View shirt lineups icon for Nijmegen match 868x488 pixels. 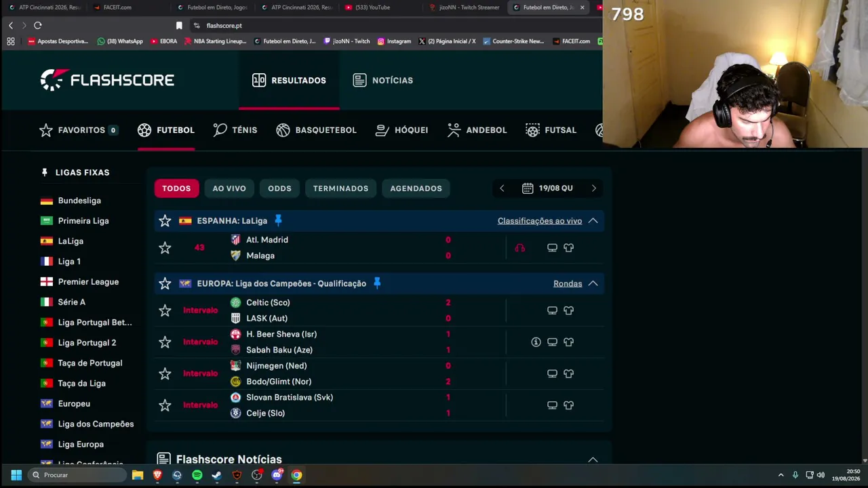pos(568,373)
